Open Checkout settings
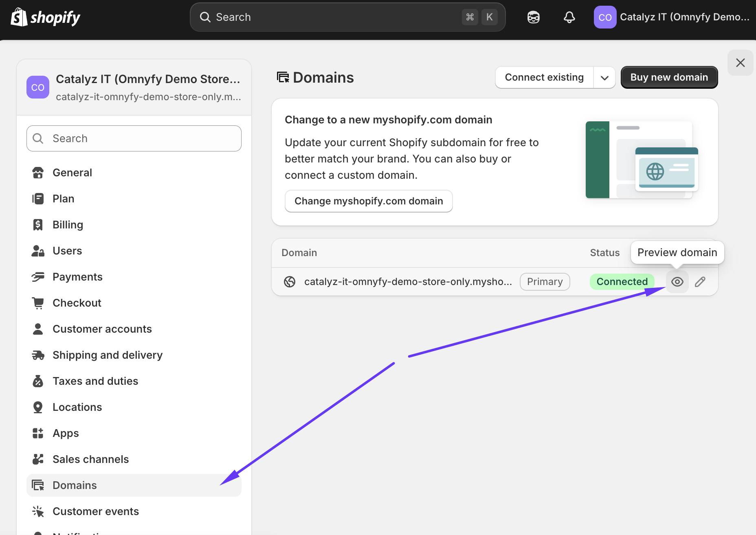This screenshot has height=535, width=756. [134, 303]
